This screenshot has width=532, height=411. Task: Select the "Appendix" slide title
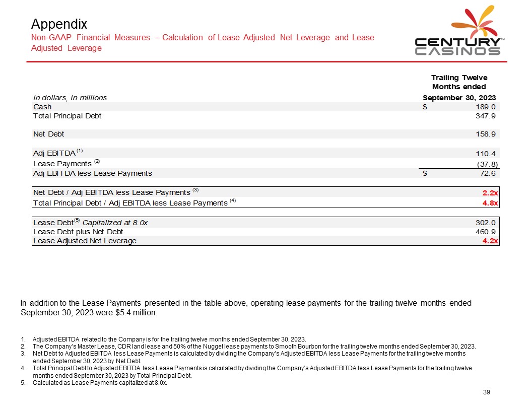coord(59,24)
